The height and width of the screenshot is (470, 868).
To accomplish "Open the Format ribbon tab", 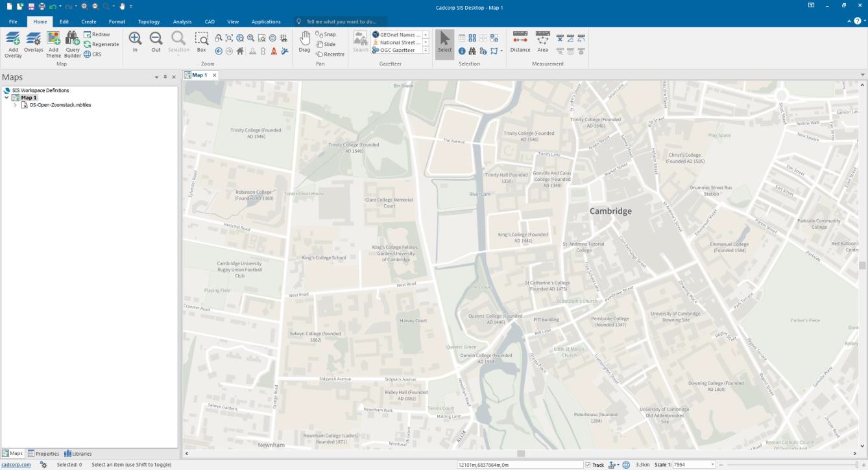I will pos(117,21).
